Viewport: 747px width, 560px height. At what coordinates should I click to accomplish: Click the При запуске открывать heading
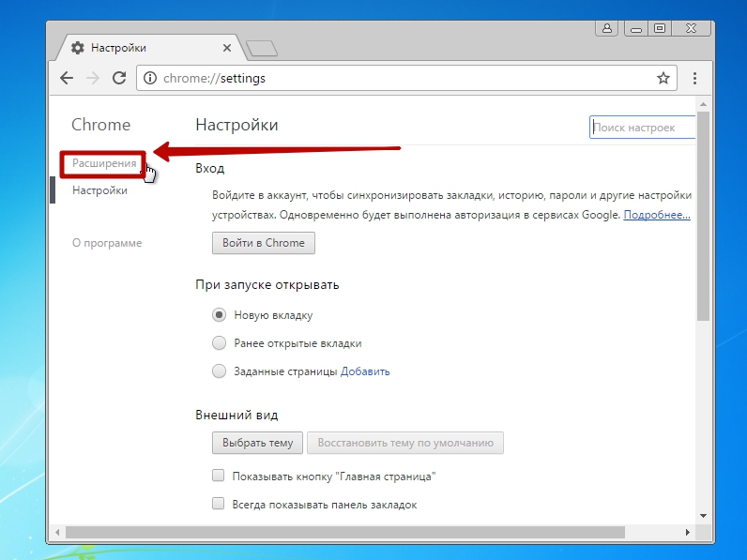[267, 285]
